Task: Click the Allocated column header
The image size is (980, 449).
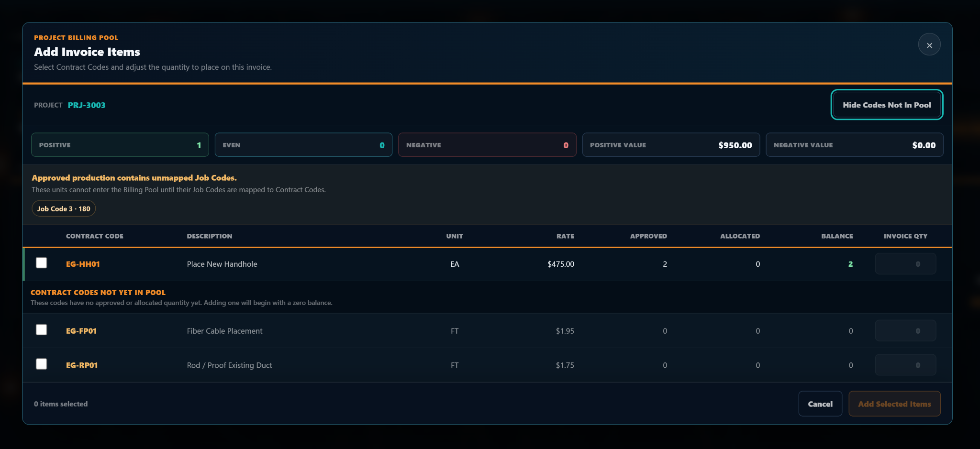Action: click(740, 236)
